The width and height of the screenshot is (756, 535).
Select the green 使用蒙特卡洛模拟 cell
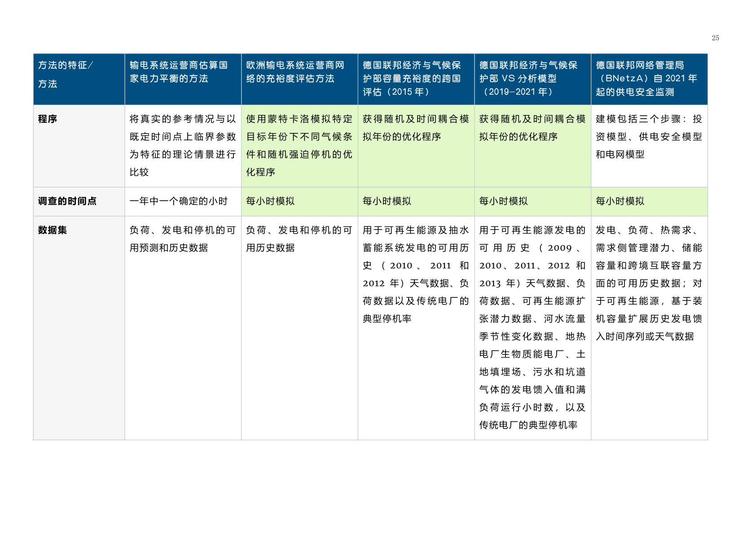pos(299,146)
